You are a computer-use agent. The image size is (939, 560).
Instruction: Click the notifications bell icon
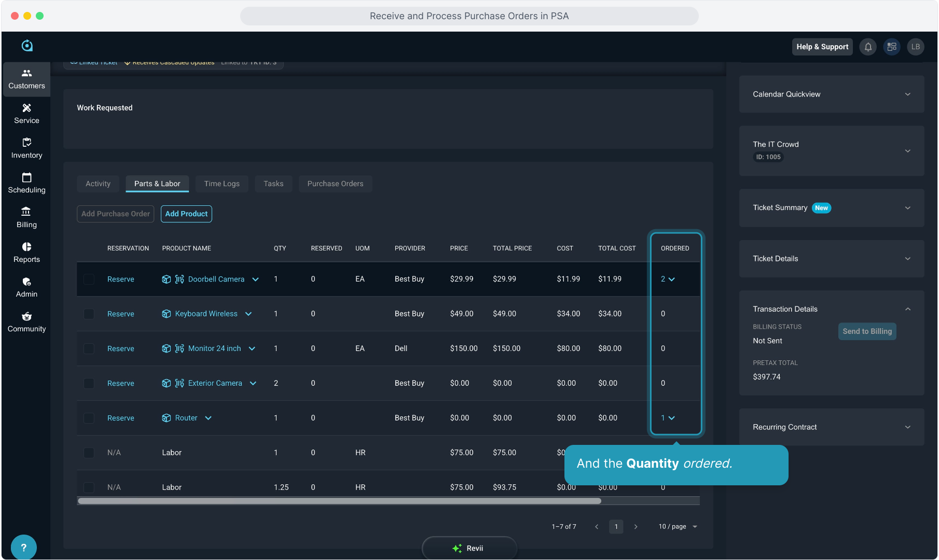(x=868, y=47)
